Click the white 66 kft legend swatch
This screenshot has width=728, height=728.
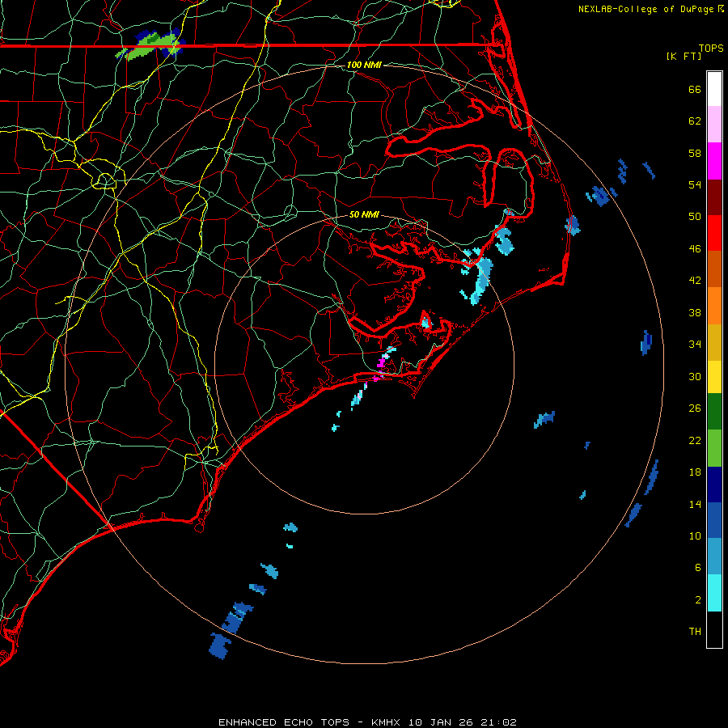tap(714, 89)
